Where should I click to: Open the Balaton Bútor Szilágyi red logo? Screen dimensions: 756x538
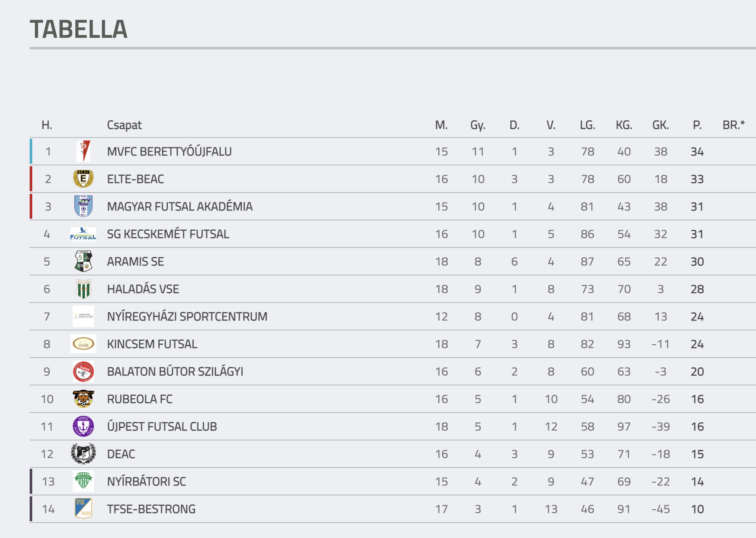pos(83,371)
